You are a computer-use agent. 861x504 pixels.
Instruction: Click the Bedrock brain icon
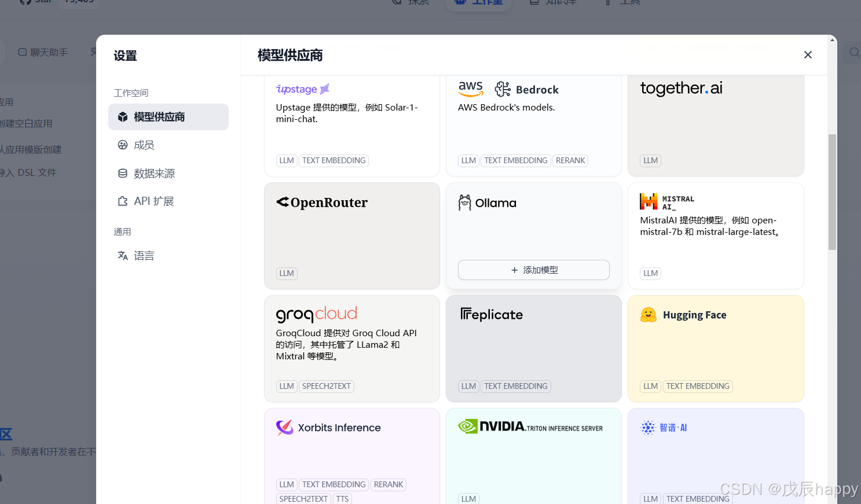click(x=503, y=89)
